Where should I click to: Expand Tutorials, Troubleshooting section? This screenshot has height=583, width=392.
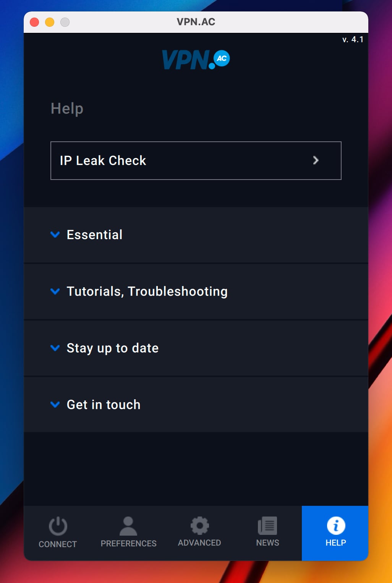[147, 291]
